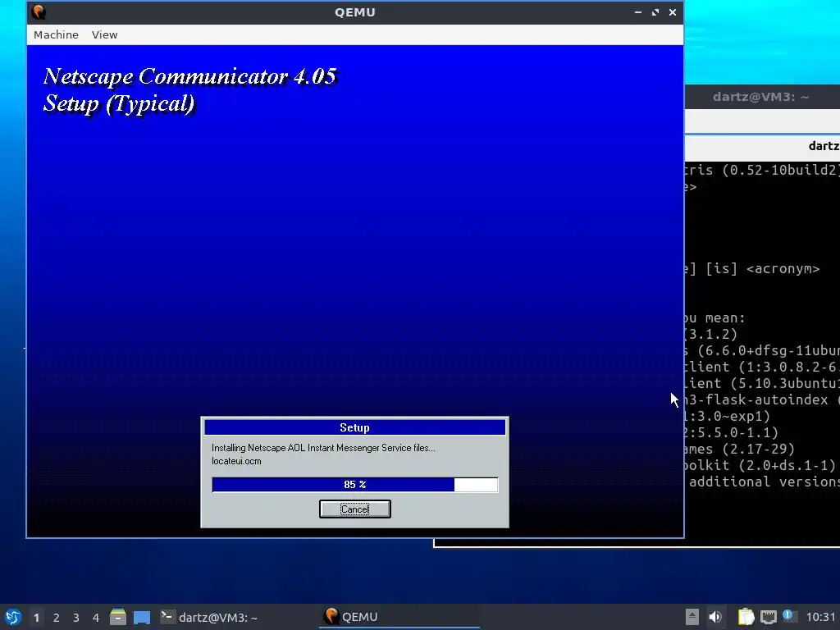Open the View menu in QEMU
The height and width of the screenshot is (630, 840).
pos(104,34)
